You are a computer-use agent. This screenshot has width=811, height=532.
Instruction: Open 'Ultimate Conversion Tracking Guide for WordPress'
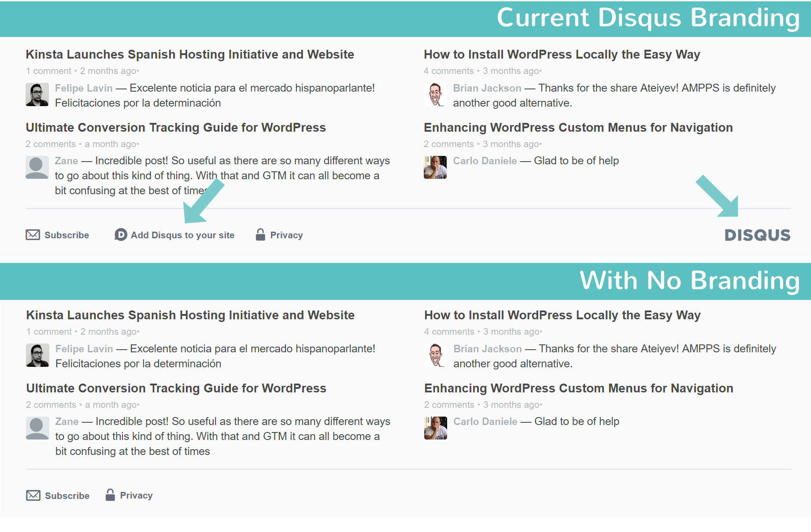176,127
